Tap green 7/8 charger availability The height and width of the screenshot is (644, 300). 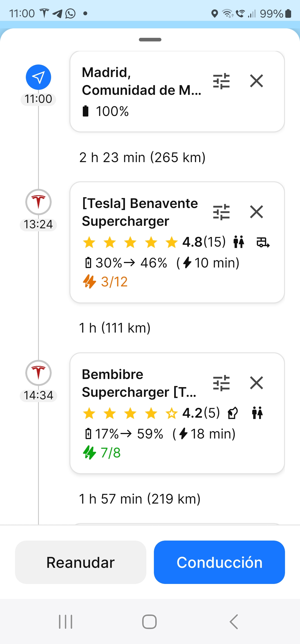click(102, 453)
